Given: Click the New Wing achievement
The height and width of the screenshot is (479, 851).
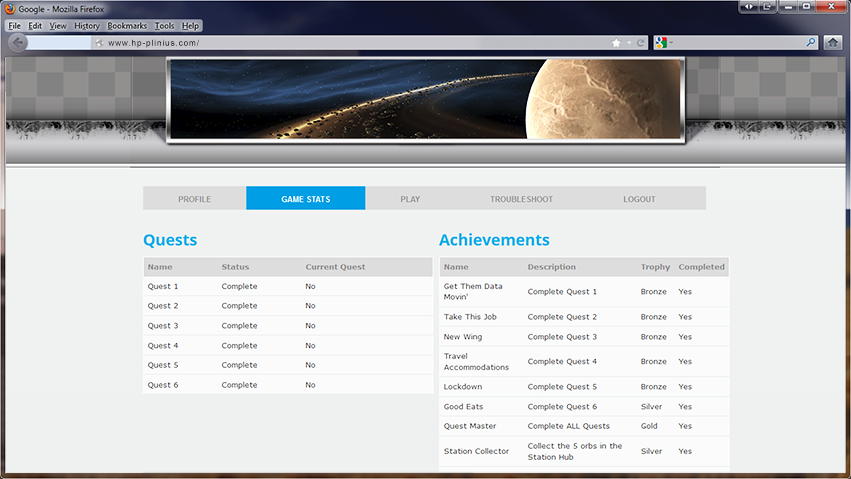Looking at the screenshot, I should [x=462, y=337].
